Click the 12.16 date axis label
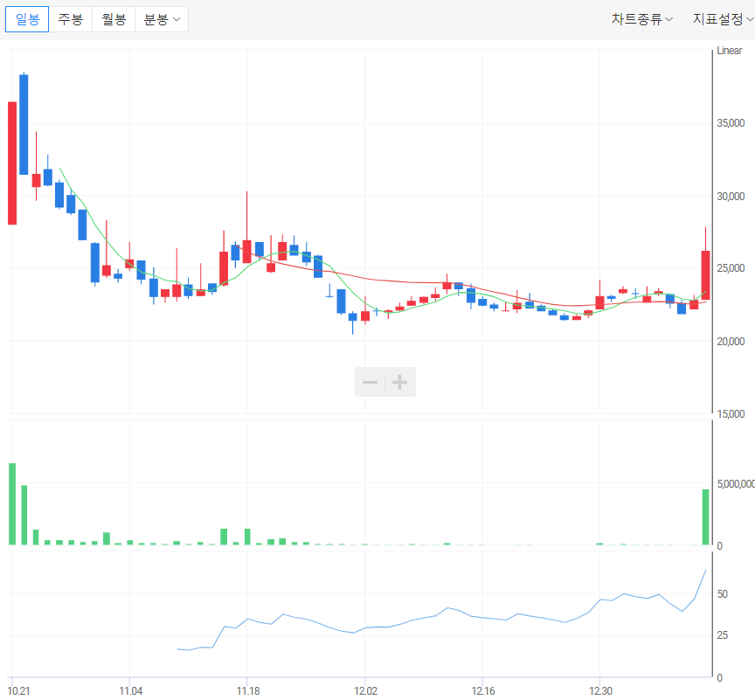Viewport: 755px width, 700px height. 483,691
